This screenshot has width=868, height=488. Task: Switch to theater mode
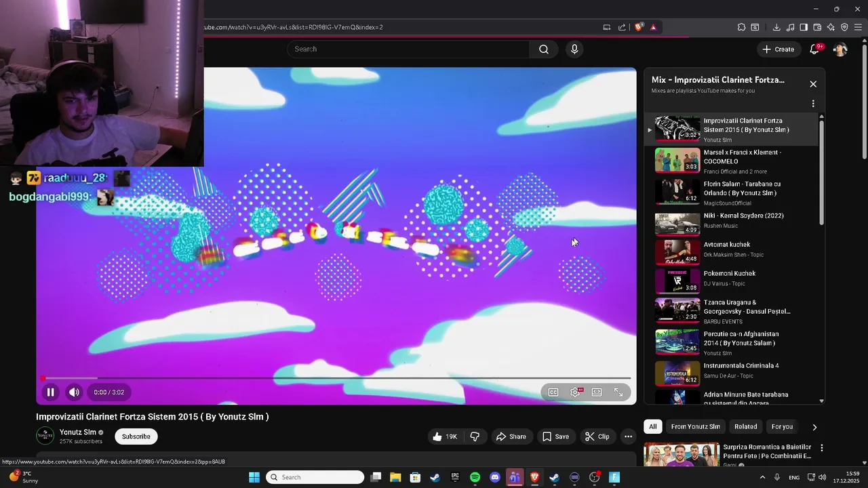[597, 392]
